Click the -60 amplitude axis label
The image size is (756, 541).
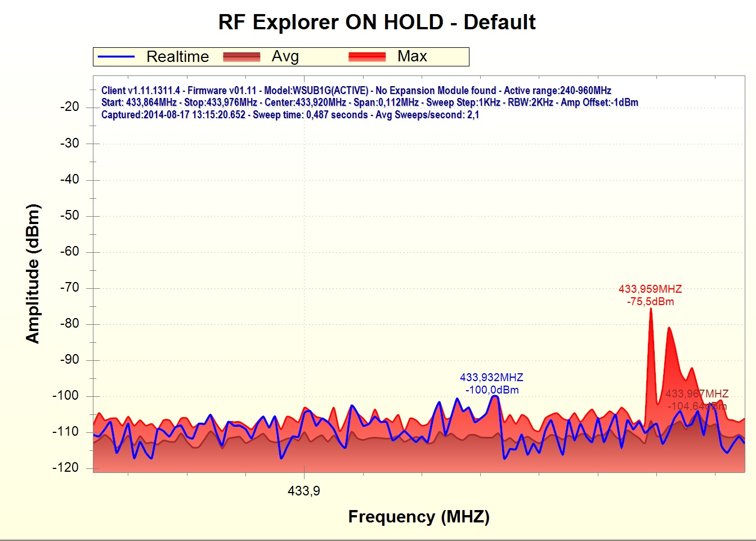(x=69, y=251)
